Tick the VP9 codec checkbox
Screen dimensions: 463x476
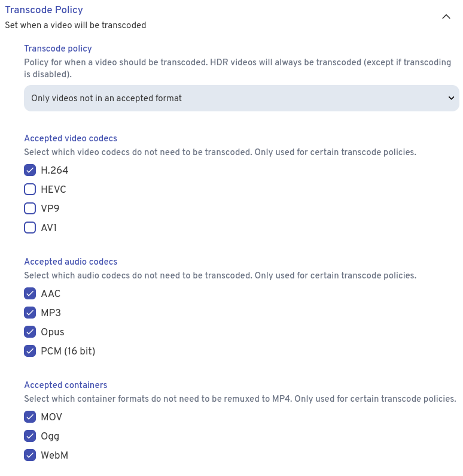coord(30,209)
